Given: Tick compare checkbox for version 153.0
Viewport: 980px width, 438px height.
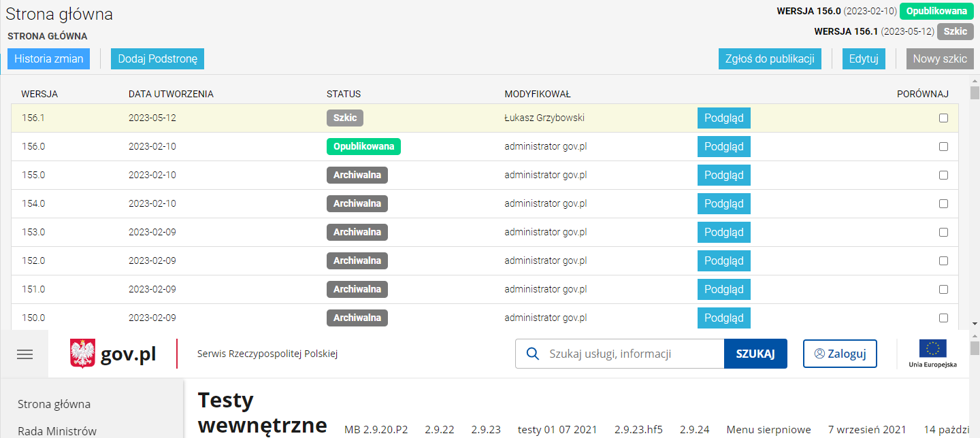Looking at the screenshot, I should 943,232.
